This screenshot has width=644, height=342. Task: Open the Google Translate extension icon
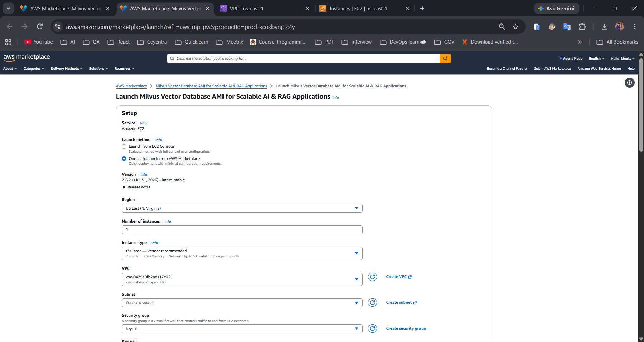(x=567, y=27)
